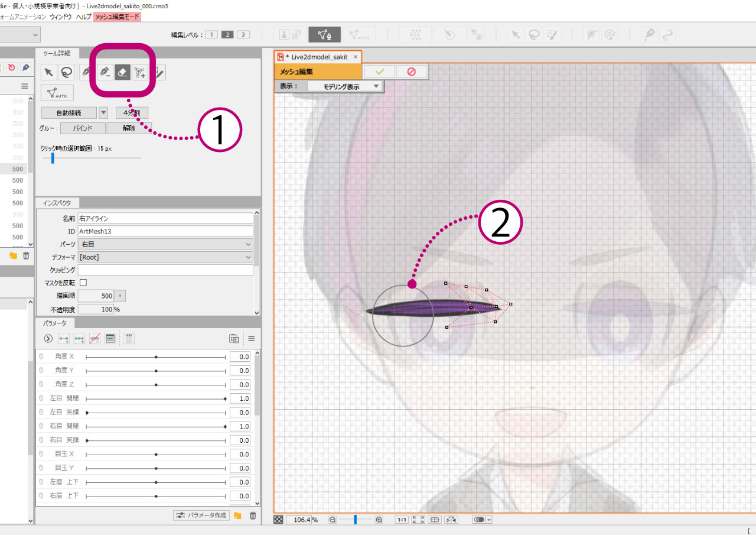The width and height of the screenshot is (756, 535).
Task: Open the parts dropdown showing 右目
Action: [165, 244]
